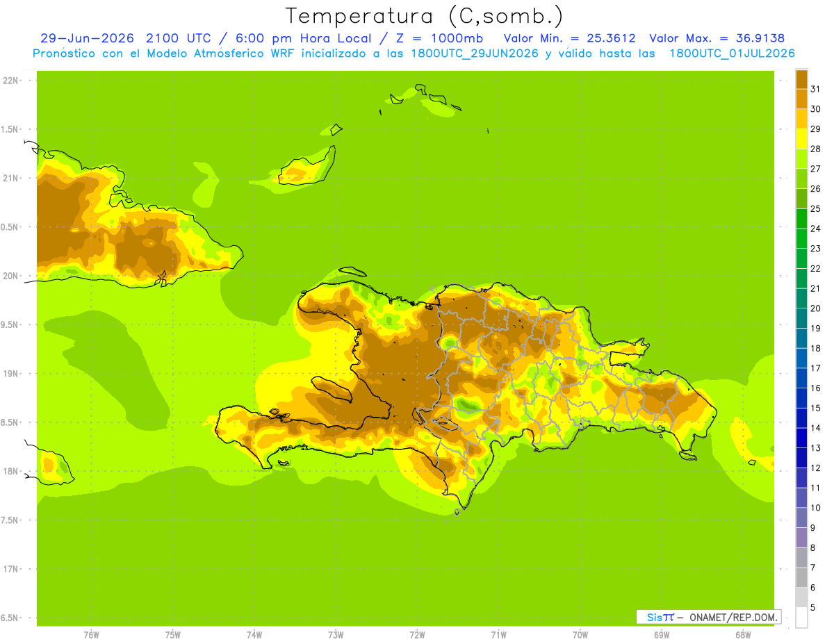
Task: Click the '2100 UTC' time text
Action: [x=179, y=38]
